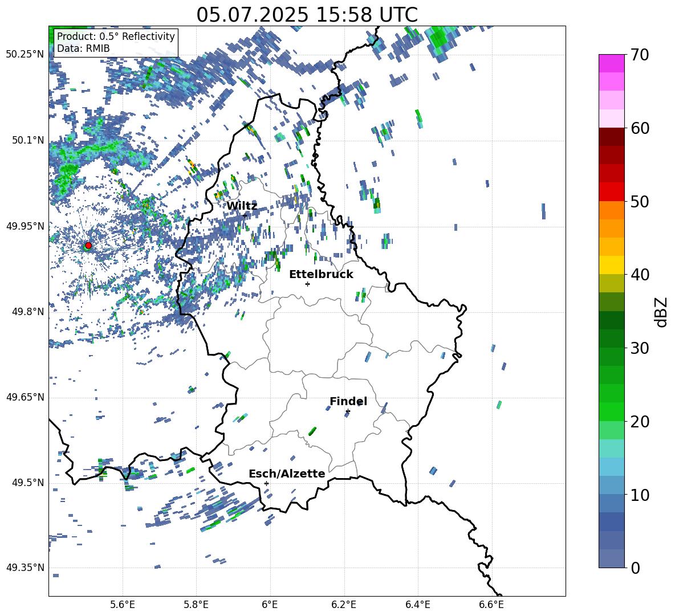Pick the magenta top colorbar segment
The image size is (675, 616).
[611, 63]
